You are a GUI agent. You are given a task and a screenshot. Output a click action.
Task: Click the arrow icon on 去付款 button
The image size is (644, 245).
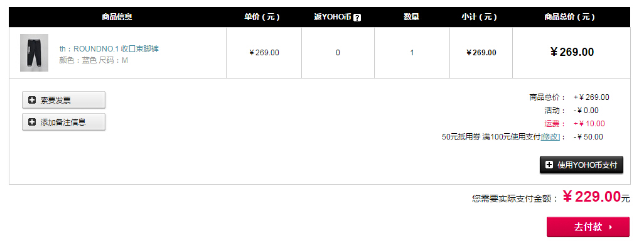point(611,227)
